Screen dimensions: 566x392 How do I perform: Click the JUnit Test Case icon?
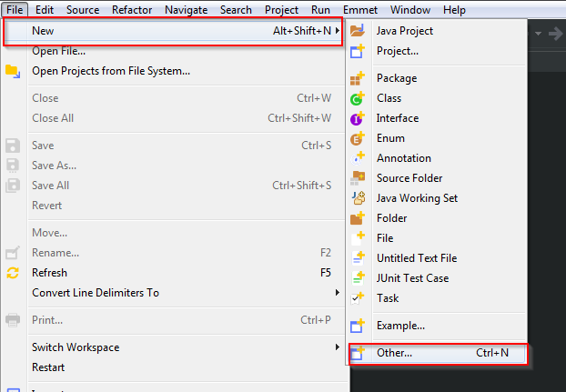click(x=358, y=278)
